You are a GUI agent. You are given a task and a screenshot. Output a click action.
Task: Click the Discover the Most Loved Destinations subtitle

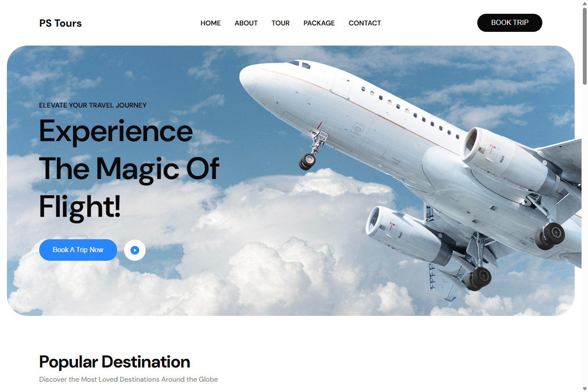coord(128,380)
